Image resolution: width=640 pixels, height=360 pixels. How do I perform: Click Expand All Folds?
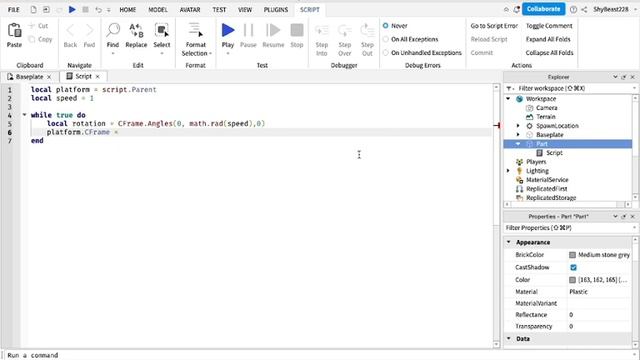tap(548, 39)
